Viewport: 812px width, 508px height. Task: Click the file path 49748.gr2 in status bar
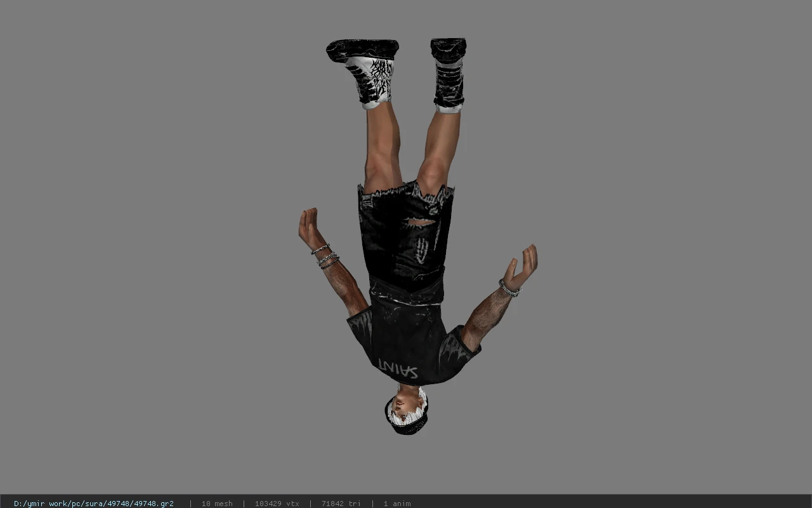coord(94,504)
